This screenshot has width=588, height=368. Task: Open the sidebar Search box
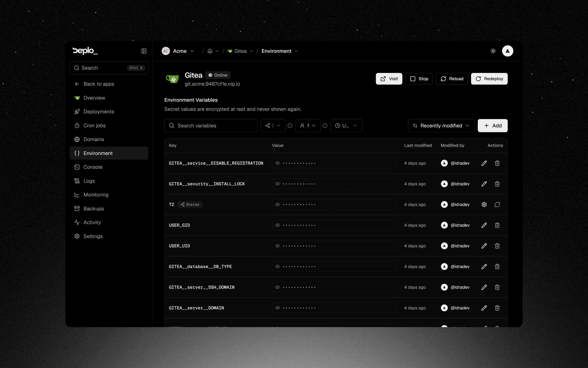point(109,68)
